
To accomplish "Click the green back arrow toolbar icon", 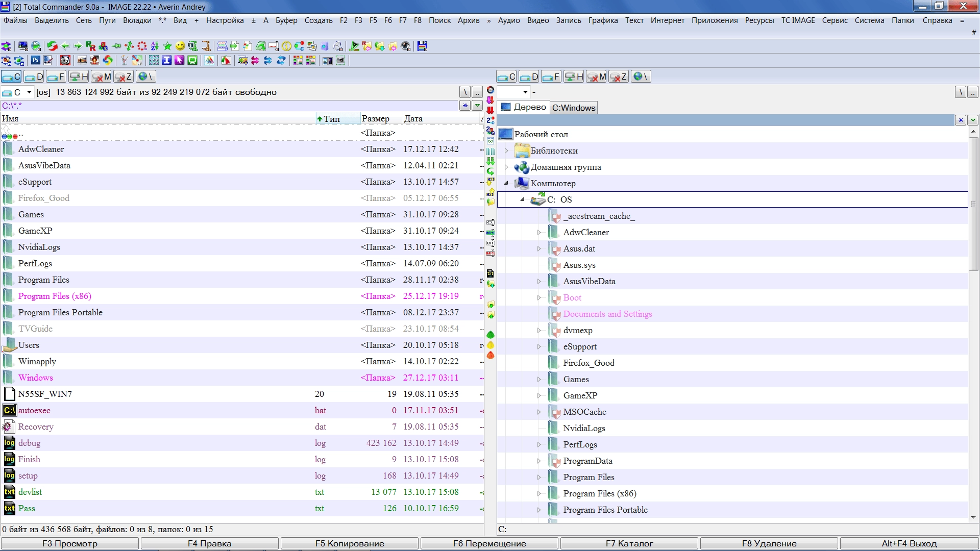I will pyautogui.click(x=65, y=46).
